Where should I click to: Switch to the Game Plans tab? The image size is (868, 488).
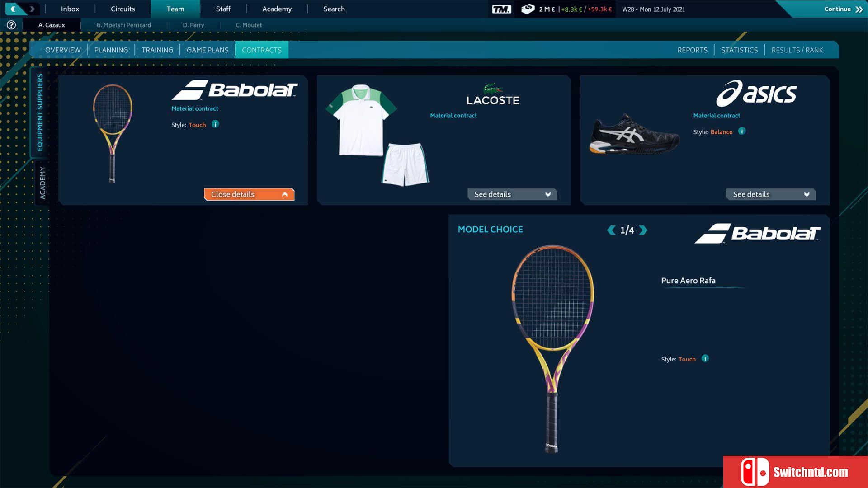click(208, 50)
